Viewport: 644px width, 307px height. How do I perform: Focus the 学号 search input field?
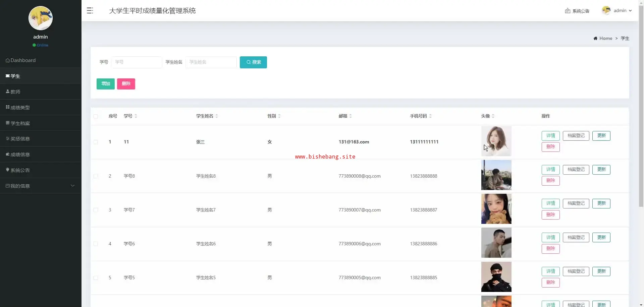point(137,62)
